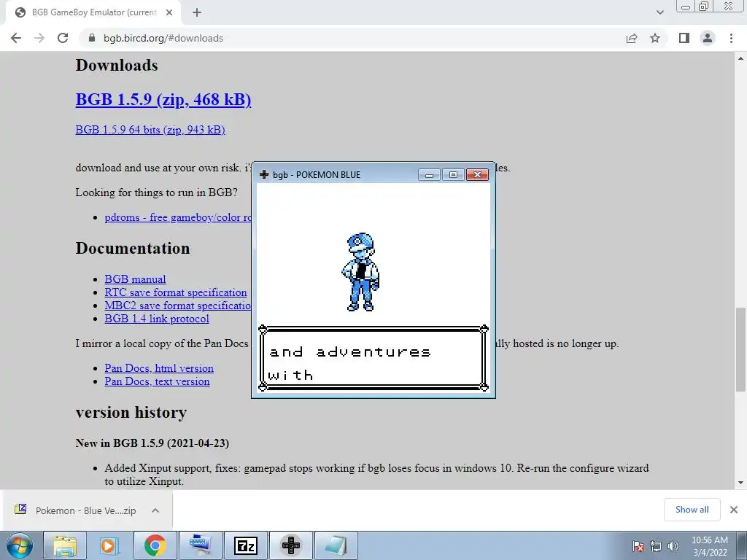
Task: Go back to the previous page in Chrome
Action: [16, 38]
